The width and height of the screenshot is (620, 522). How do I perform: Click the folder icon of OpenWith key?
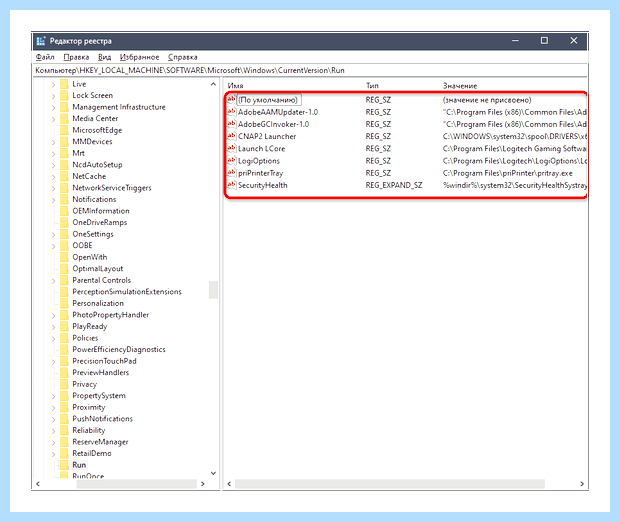(64, 257)
